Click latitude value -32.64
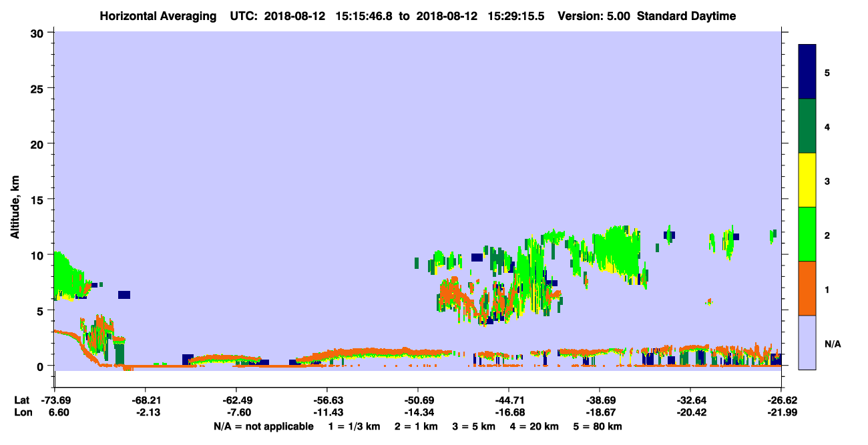 click(690, 400)
